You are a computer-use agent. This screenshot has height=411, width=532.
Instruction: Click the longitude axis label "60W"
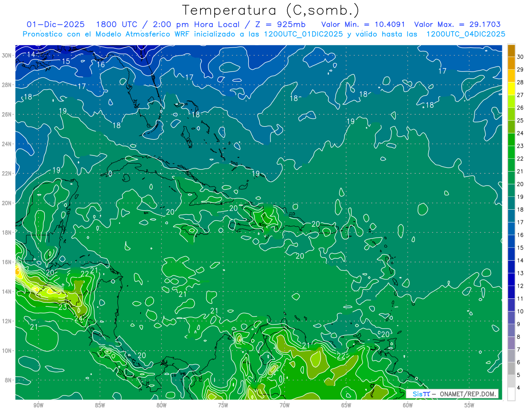click(408, 405)
